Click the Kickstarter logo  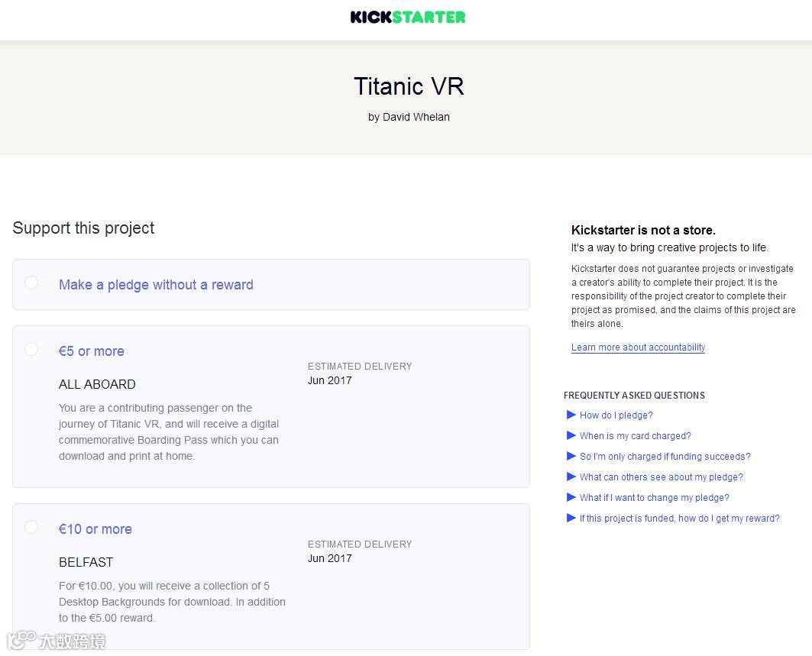pyautogui.click(x=408, y=17)
